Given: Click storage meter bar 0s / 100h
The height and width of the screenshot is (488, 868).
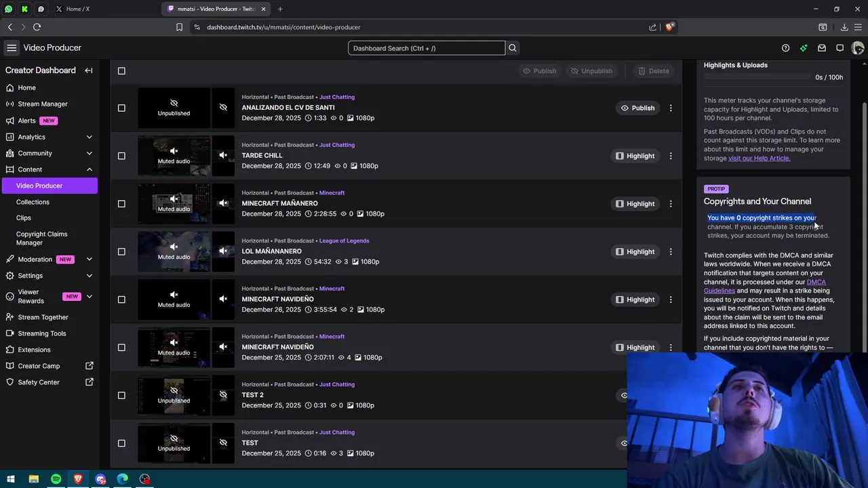Looking at the screenshot, I should coord(757,77).
